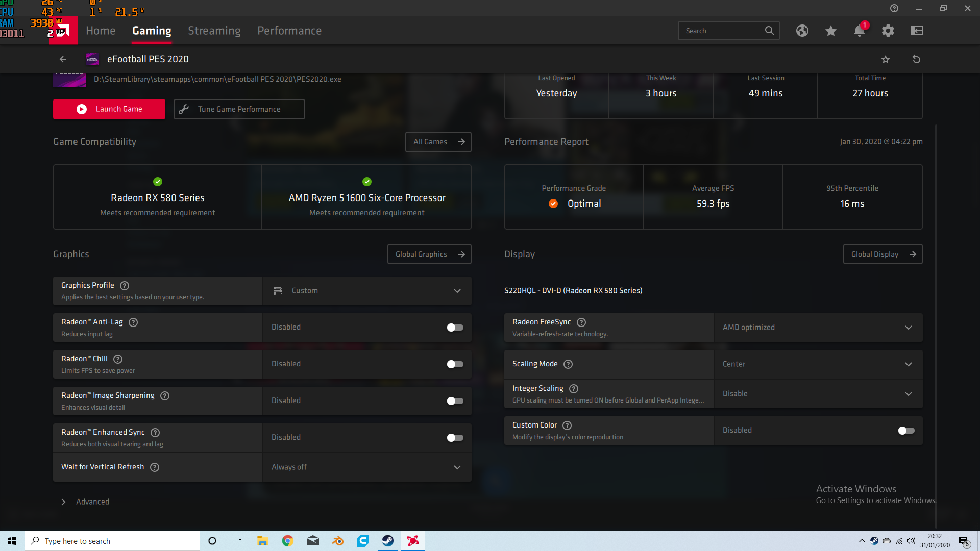The image size is (980, 551).
Task: Favorite eFootball PES 2020 with star
Action: (x=886, y=59)
